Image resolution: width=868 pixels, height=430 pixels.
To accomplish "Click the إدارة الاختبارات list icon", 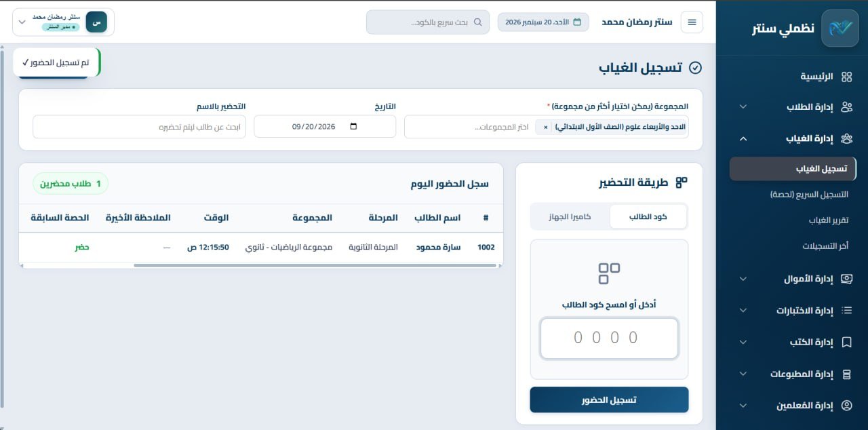I will point(846,310).
